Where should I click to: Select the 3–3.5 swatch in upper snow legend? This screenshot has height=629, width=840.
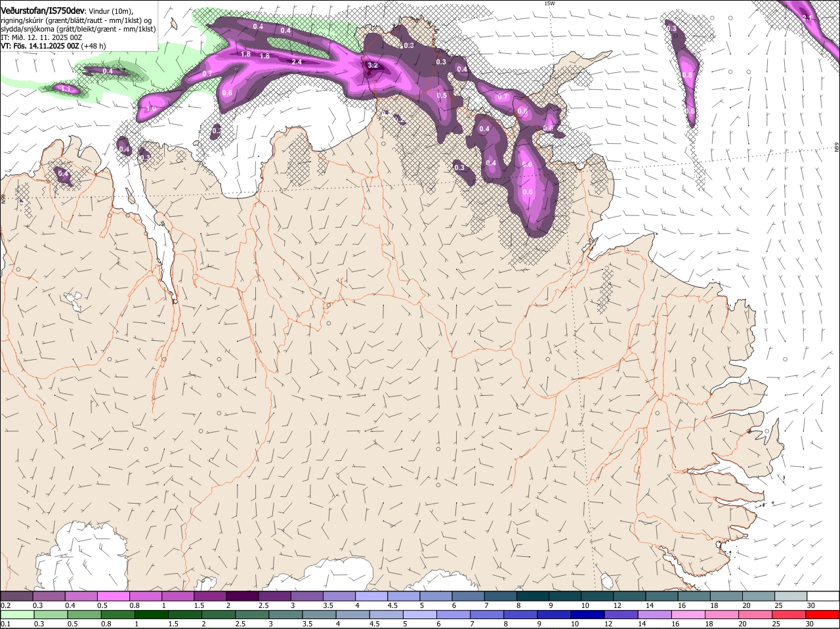306,596
